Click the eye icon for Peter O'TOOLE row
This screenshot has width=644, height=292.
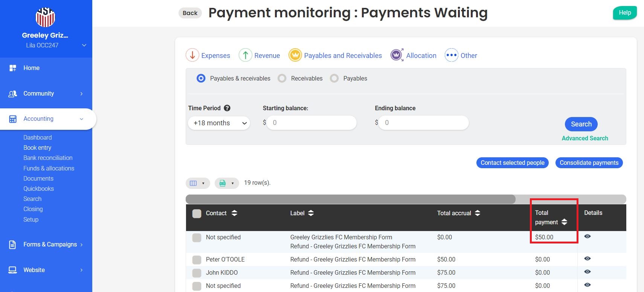pos(587,259)
